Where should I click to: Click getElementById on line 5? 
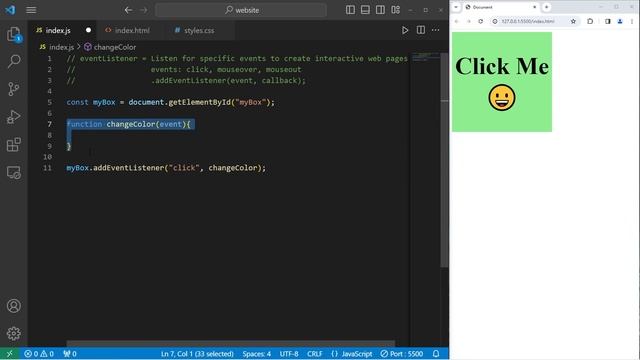click(200, 102)
